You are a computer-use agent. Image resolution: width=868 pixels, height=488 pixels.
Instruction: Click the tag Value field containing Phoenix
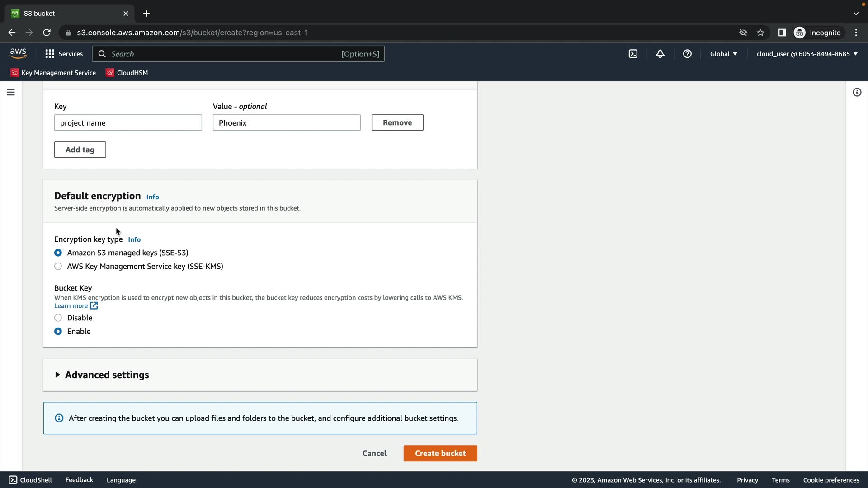(287, 123)
